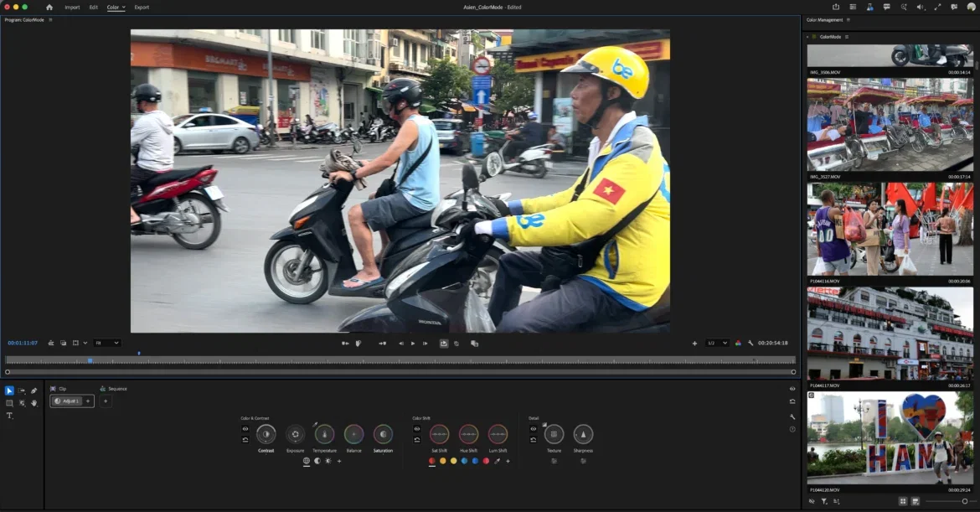Click the Play button in monitor
980x512 pixels.
point(412,344)
